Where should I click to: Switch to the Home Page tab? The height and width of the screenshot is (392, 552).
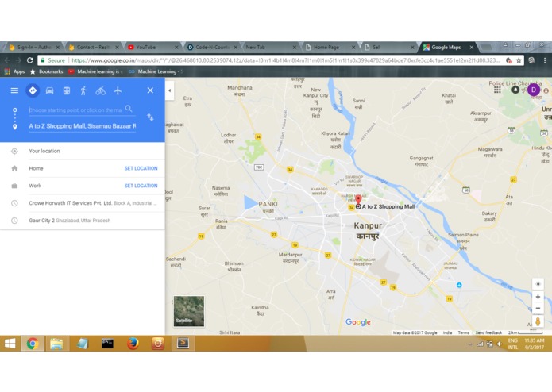[330, 47]
